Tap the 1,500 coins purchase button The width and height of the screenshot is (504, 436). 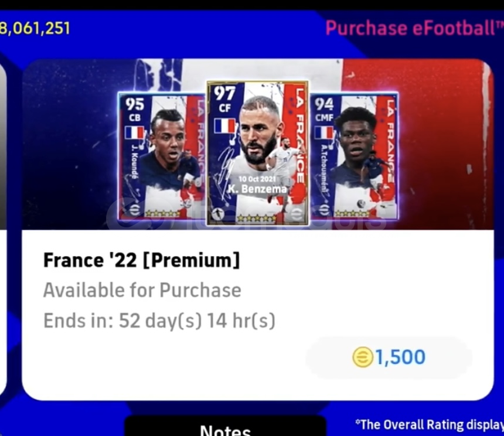coord(389,357)
